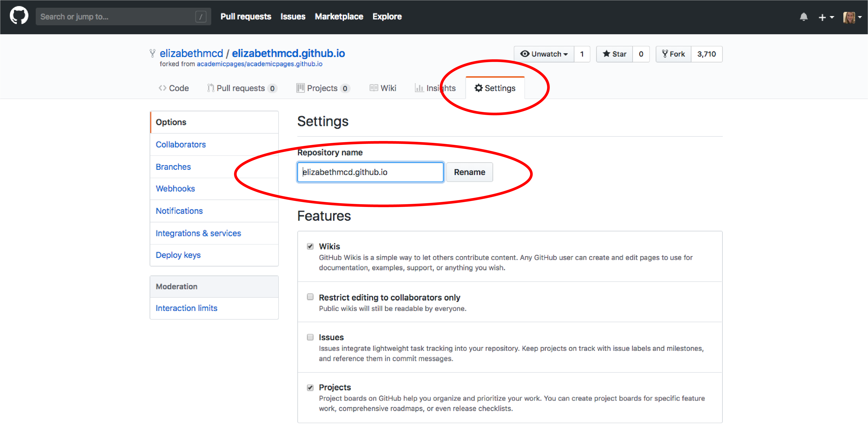The height and width of the screenshot is (444, 868).
Task: Open the GitHub home logo
Action: [19, 16]
